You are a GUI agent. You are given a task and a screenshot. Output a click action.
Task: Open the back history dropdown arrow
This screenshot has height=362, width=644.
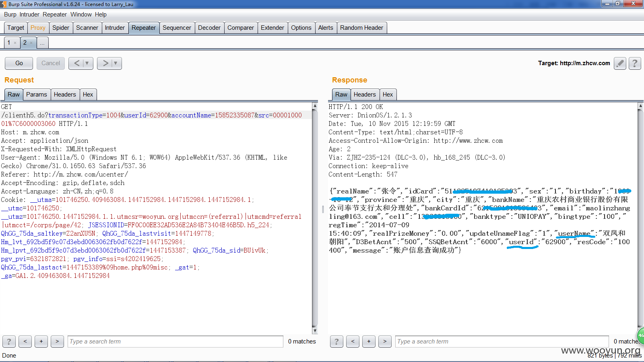tap(87, 63)
